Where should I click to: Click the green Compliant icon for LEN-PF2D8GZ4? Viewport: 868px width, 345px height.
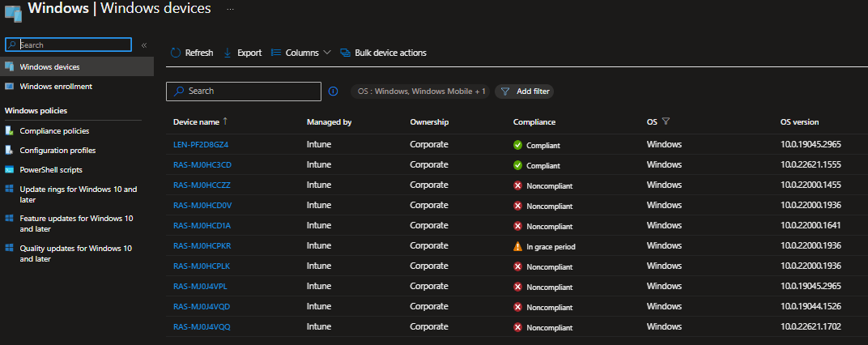click(x=517, y=145)
